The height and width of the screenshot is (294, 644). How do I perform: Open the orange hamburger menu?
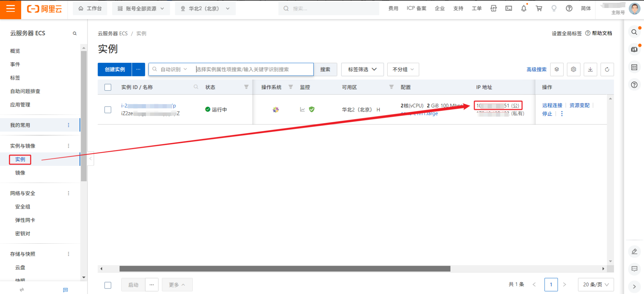(x=11, y=9)
